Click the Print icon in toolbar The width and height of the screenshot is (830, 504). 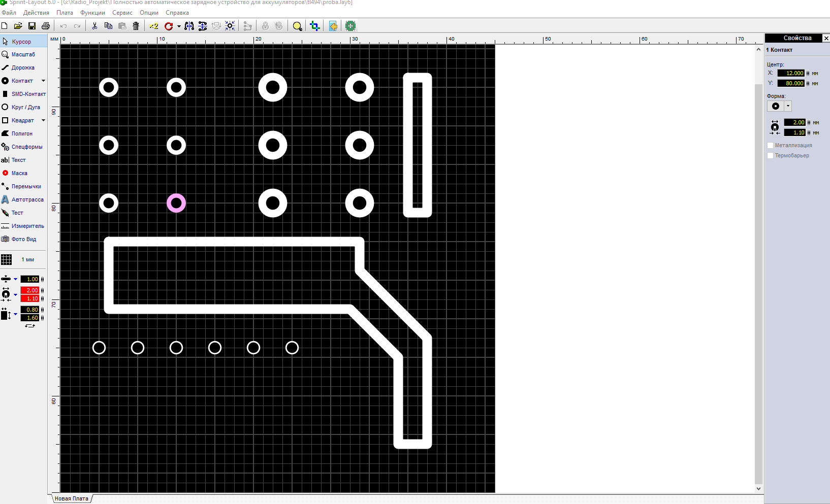pyautogui.click(x=46, y=26)
